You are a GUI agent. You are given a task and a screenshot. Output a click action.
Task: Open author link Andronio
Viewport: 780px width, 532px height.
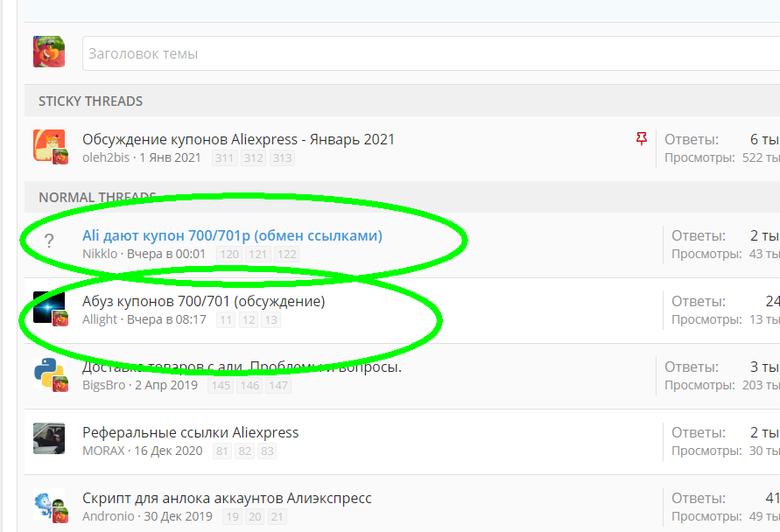109,516
